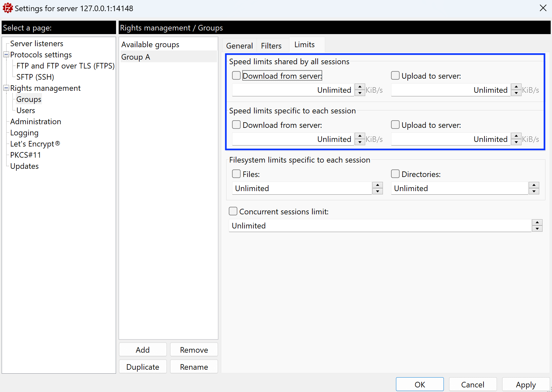Screen dimensions: 552x392
Task: Check the Directories filesystem limit checkbox
Action: click(395, 174)
